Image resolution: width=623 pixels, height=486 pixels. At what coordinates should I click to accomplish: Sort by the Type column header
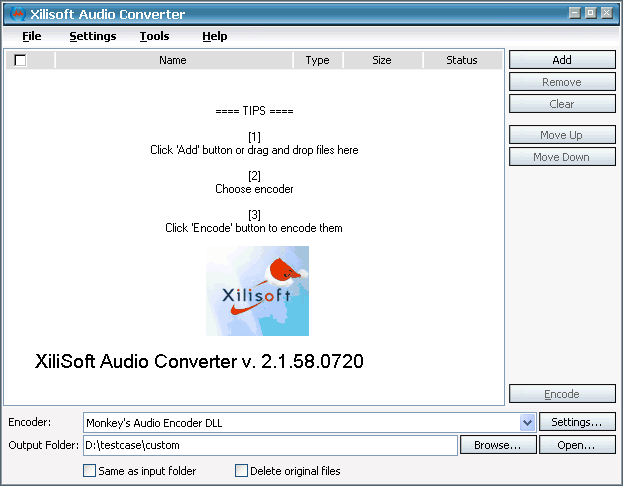point(317,60)
